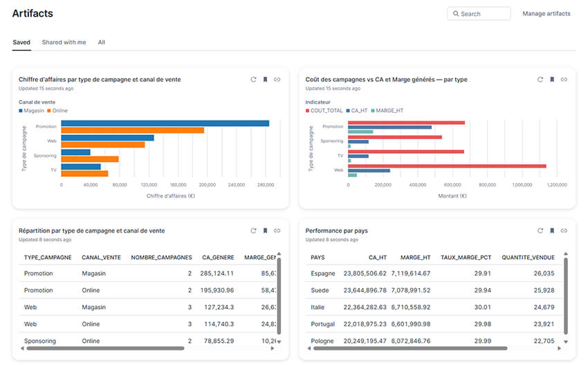This screenshot has height=365, width=588.
Task: Copy link of Chiffre d'affaires artifact
Action: pos(277,80)
